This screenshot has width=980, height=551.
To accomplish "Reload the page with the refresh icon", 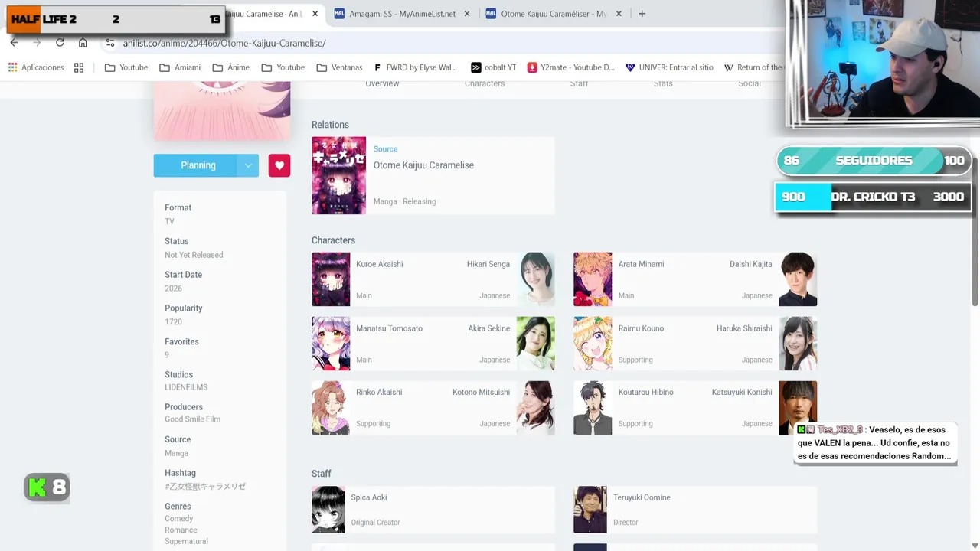I will click(60, 43).
